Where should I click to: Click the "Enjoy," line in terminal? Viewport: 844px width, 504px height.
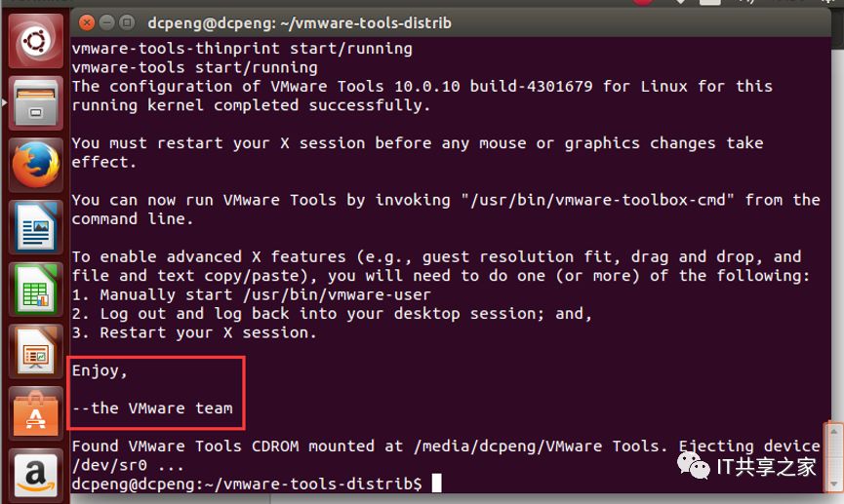(100, 370)
